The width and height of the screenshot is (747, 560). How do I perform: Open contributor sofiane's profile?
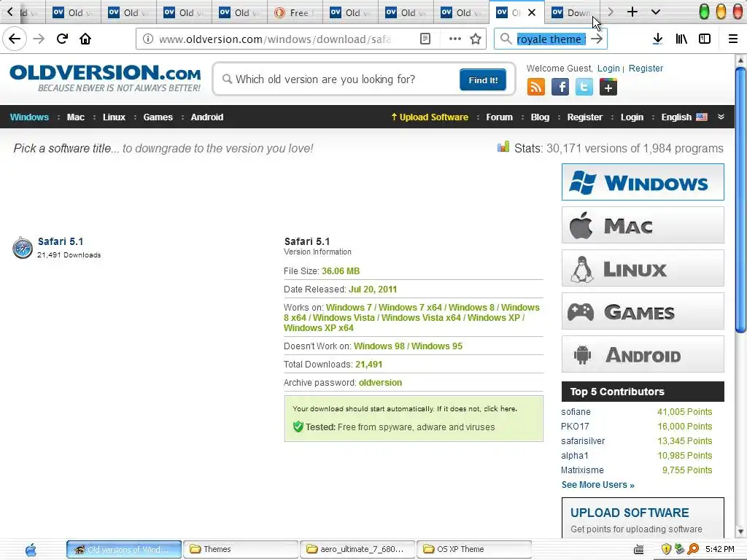click(576, 411)
